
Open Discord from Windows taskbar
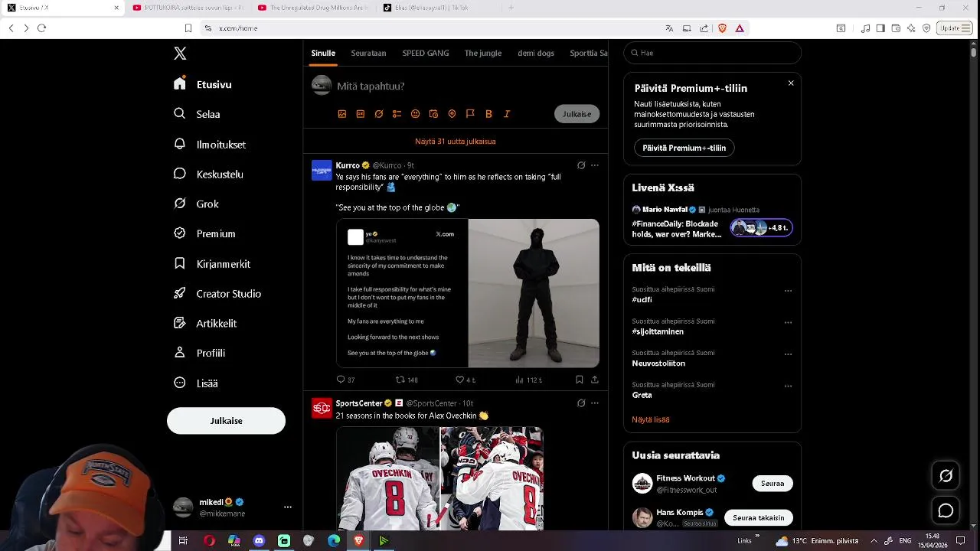click(259, 541)
